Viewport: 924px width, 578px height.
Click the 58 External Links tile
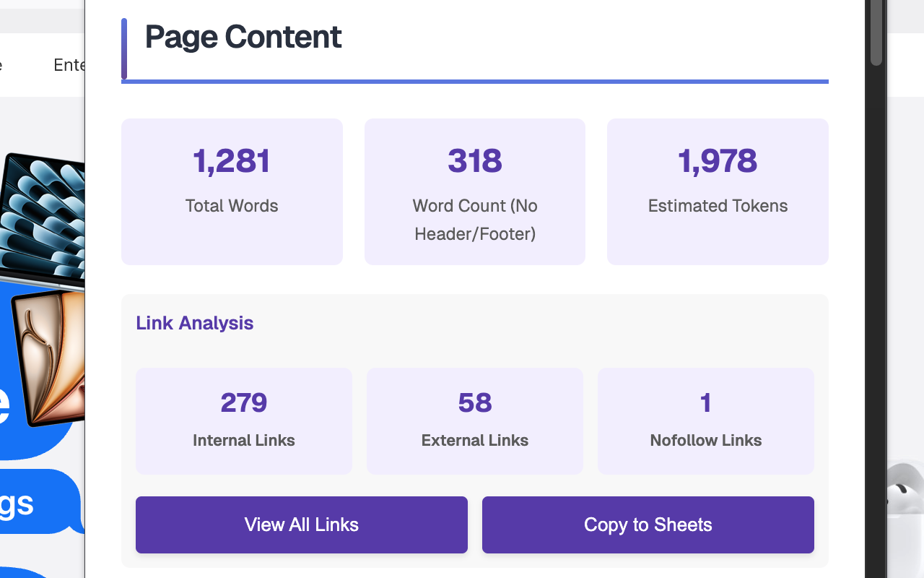[x=475, y=421]
